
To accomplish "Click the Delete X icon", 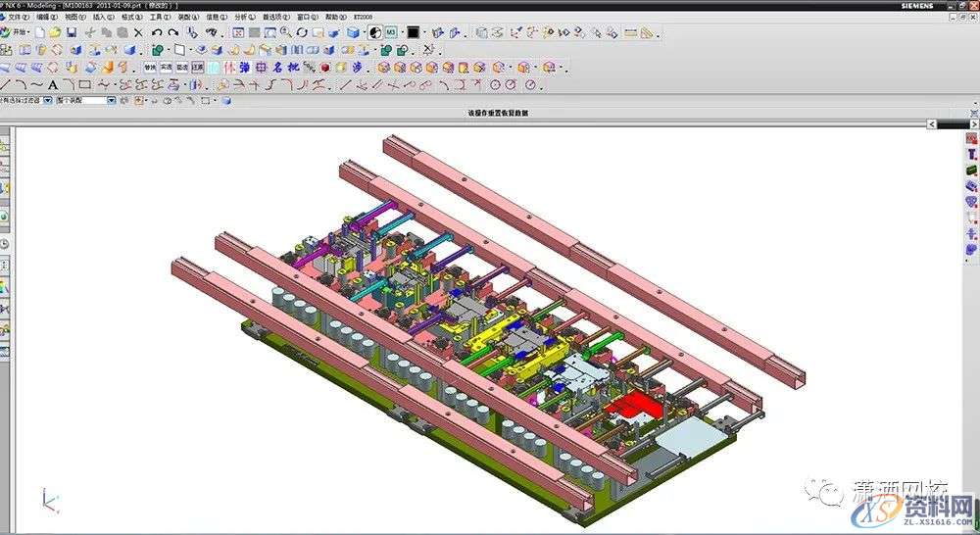I will (x=138, y=32).
